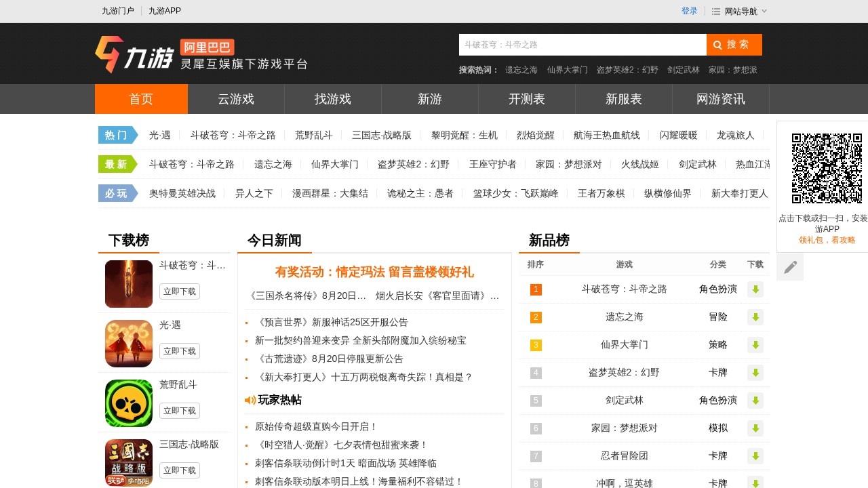The image size is (868, 488).
Task: Open 遗忘之海 game name in 新品榜
Action: [x=625, y=317]
